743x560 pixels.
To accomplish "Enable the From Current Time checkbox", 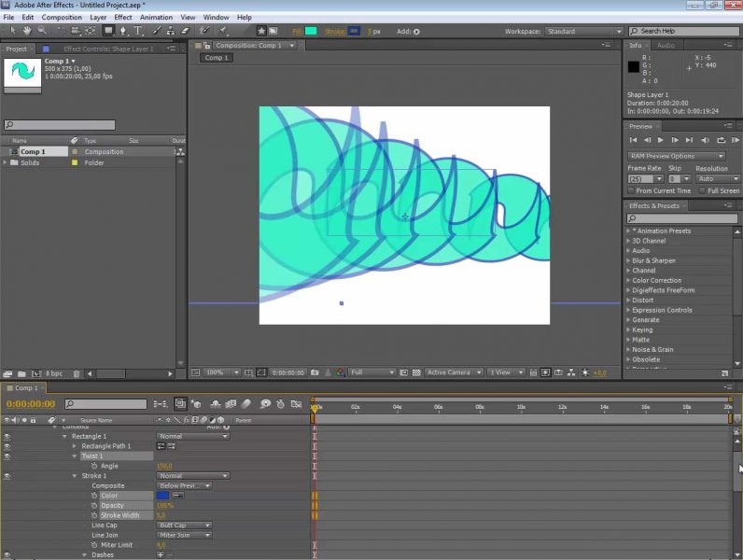I will pos(631,190).
